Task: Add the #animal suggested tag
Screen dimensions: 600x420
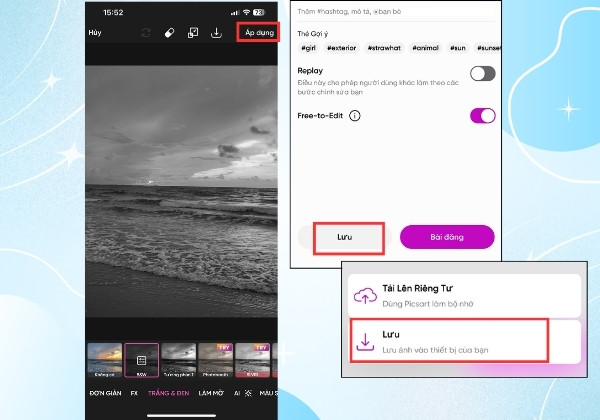Action: [x=425, y=48]
